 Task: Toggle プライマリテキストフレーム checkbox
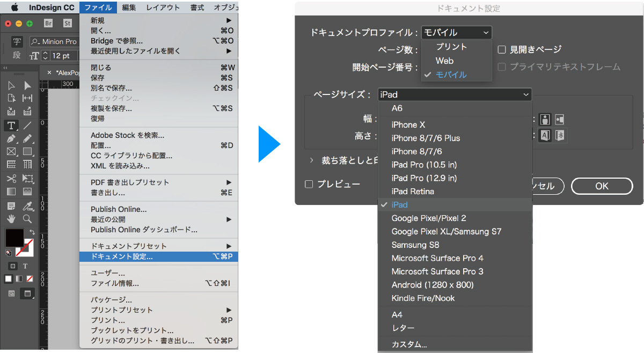coord(502,67)
